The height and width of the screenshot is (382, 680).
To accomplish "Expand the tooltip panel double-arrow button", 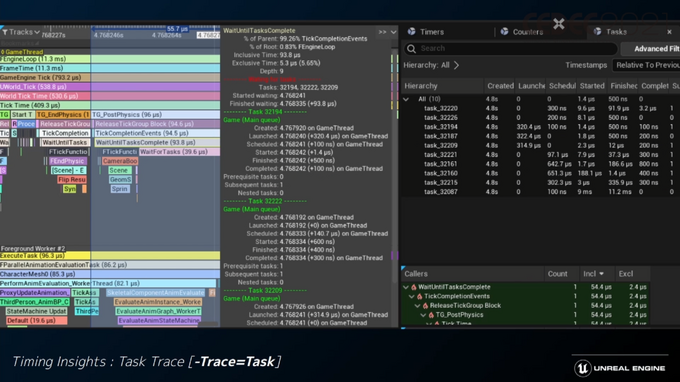I will (382, 32).
